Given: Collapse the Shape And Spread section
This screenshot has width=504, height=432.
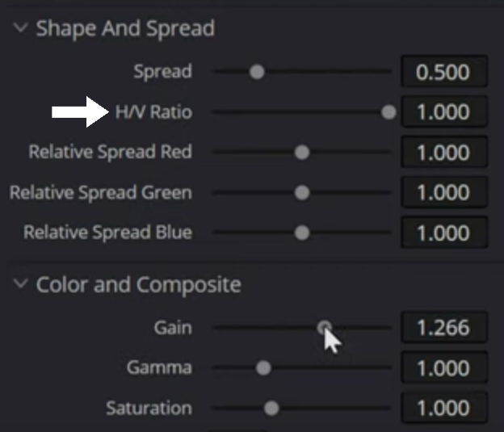Looking at the screenshot, I should pyautogui.click(x=21, y=28).
